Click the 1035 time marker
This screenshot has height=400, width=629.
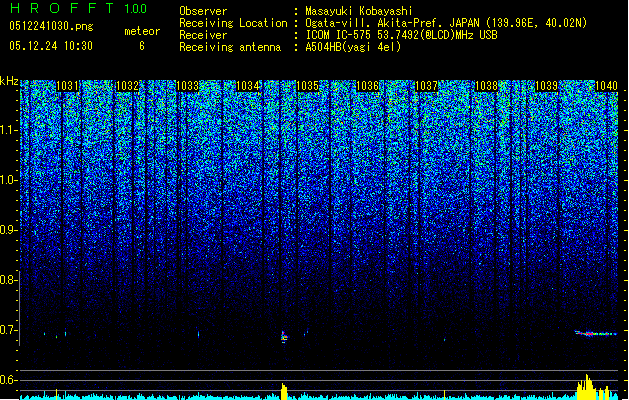[307, 86]
